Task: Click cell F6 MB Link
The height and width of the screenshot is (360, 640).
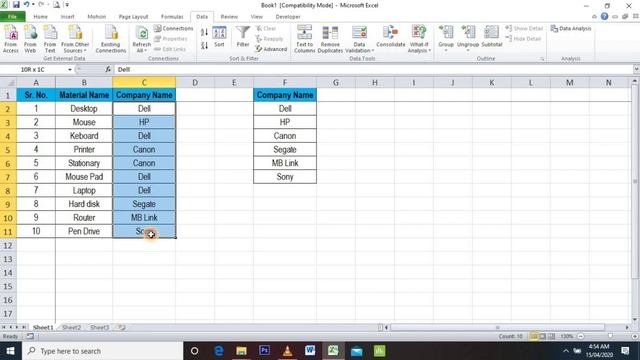Action: tap(284, 163)
